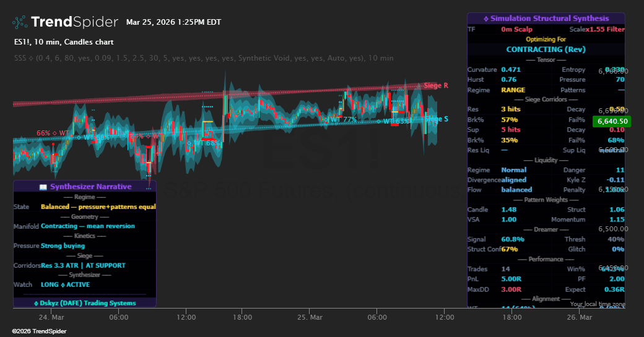This screenshot has height=337, width=644.
Task: Click the PnL value 5.00R
Action: pyautogui.click(x=511, y=279)
